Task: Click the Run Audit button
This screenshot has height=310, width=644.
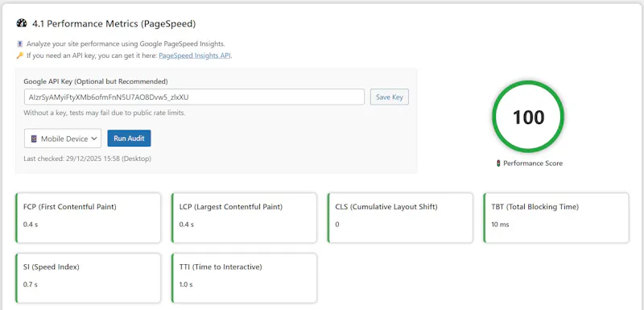Action: (x=129, y=138)
